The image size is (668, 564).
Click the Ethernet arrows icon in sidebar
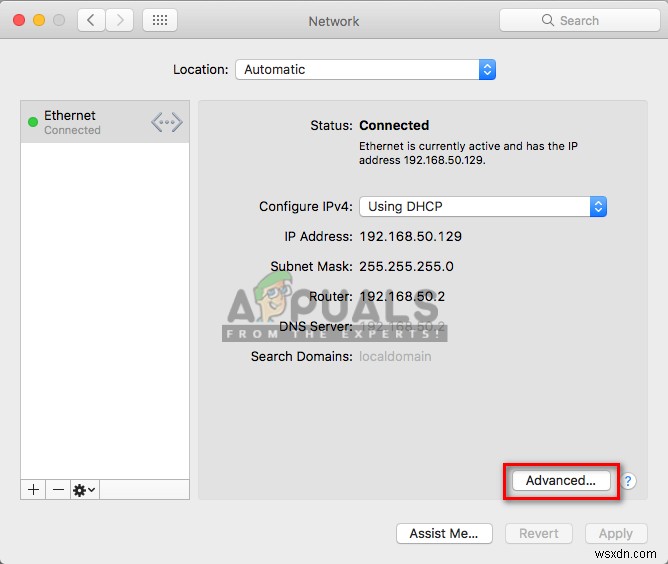click(x=167, y=122)
